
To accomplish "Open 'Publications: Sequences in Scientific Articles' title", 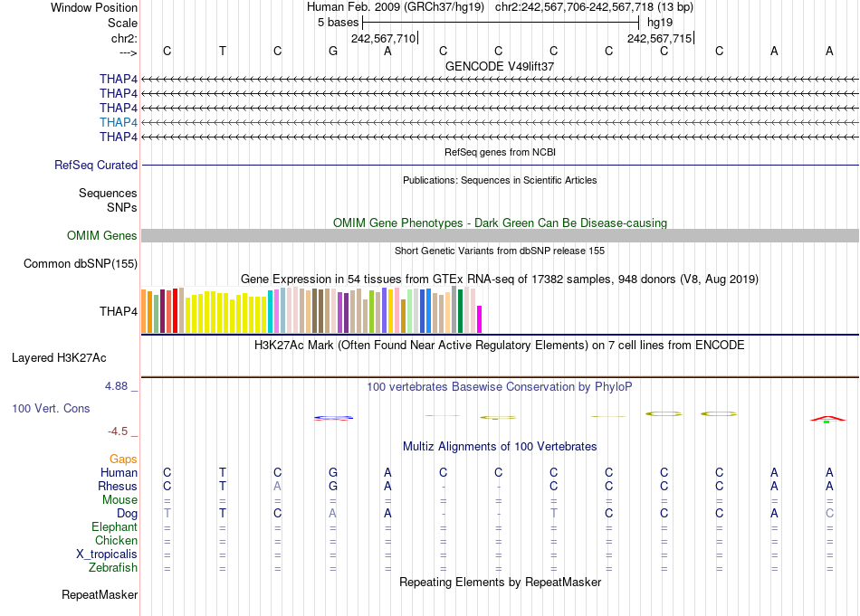I will 500,180.
